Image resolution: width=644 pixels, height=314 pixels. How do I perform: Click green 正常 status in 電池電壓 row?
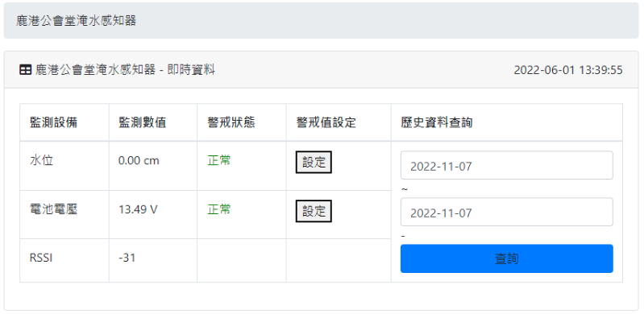coord(219,209)
